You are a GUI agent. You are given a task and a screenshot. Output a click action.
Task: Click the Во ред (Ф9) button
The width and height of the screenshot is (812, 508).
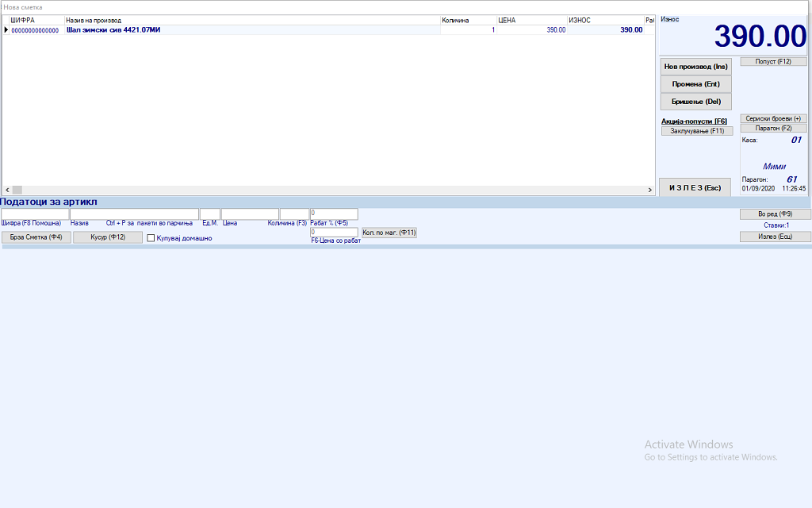point(775,214)
